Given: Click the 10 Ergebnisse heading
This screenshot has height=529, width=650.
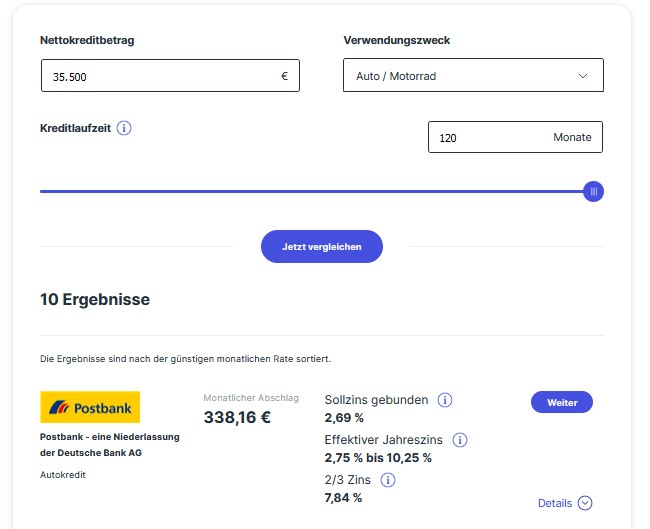Looking at the screenshot, I should point(95,299).
